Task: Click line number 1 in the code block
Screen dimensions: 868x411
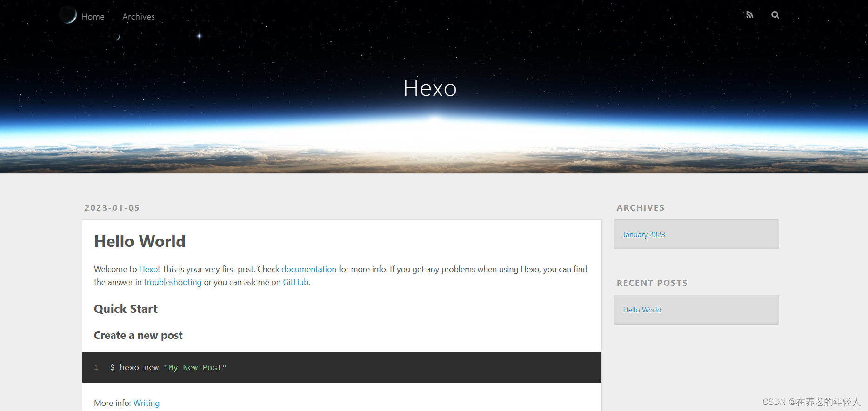Action: (x=96, y=367)
